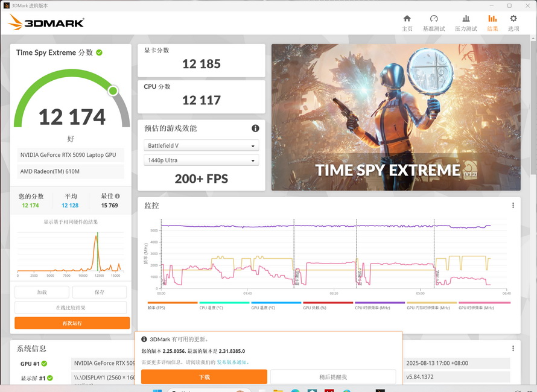
Task: Click the 3DMark logo in the header
Action: pyautogui.click(x=46, y=23)
